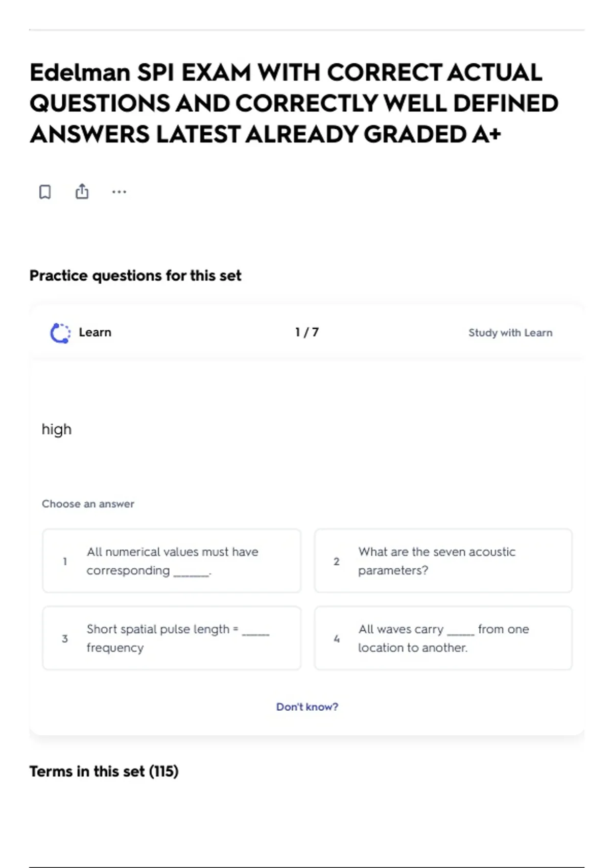Click the number 2 answer badge

tap(337, 561)
